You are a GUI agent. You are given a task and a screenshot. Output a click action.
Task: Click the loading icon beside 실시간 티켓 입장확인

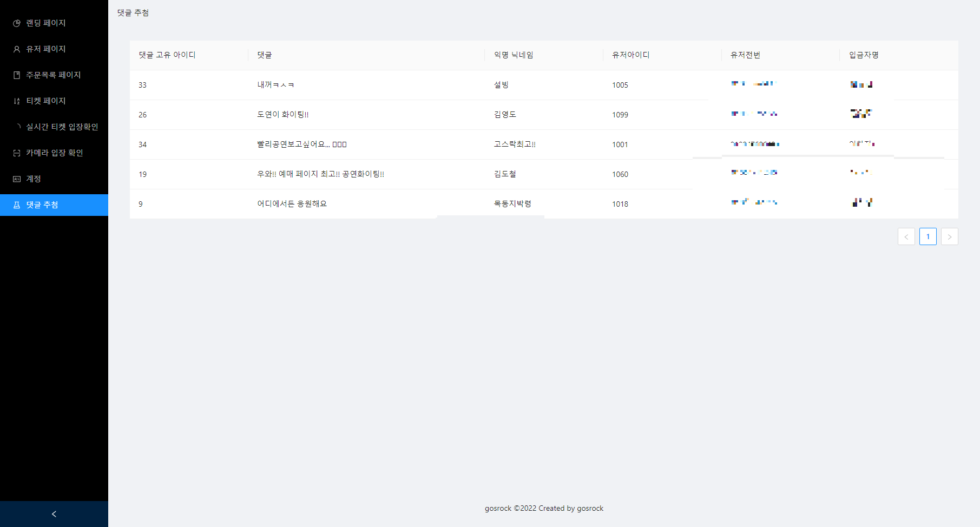pyautogui.click(x=17, y=127)
